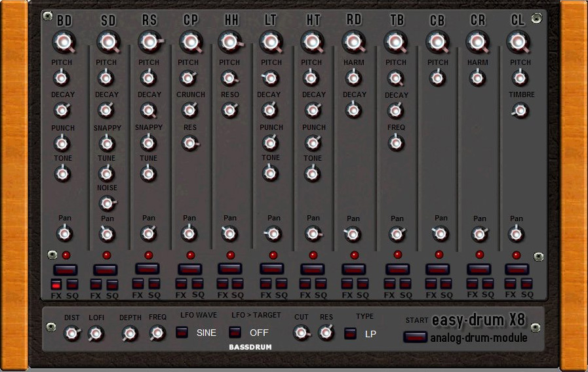The width and height of the screenshot is (588, 372).
Task: Click the LFO FREQ knob
Action: tap(157, 333)
